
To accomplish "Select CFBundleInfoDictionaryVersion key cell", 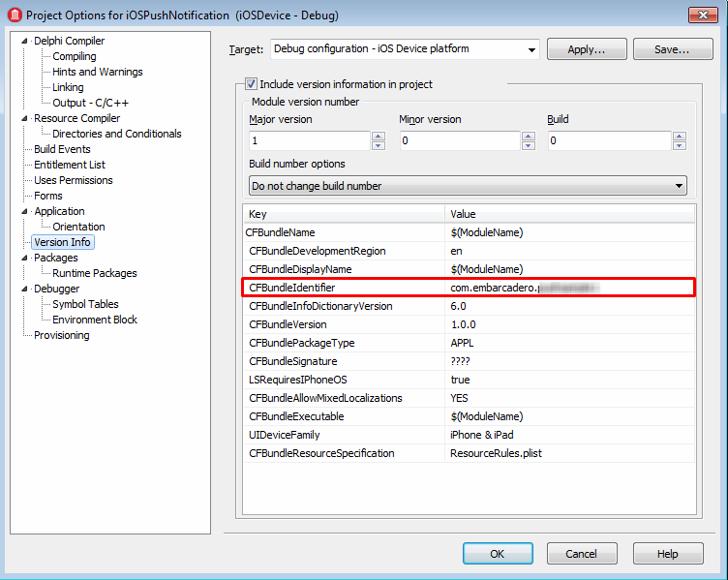I will [x=344, y=306].
